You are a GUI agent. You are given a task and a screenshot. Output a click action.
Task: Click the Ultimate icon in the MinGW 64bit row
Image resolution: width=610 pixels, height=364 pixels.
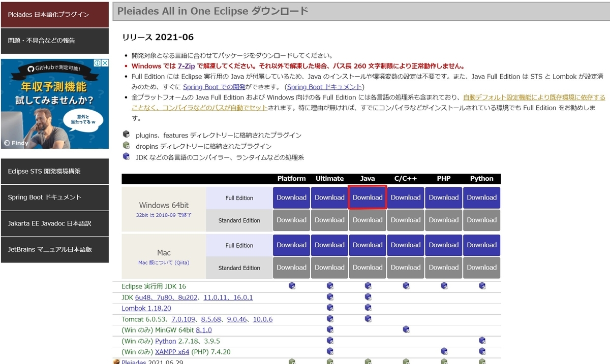330,330
